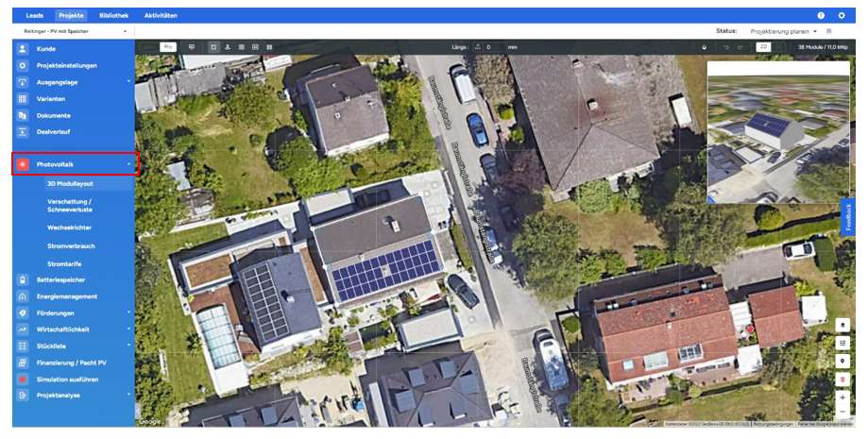Click the vertical Feedback button
The image size is (868, 439).
coord(848,217)
